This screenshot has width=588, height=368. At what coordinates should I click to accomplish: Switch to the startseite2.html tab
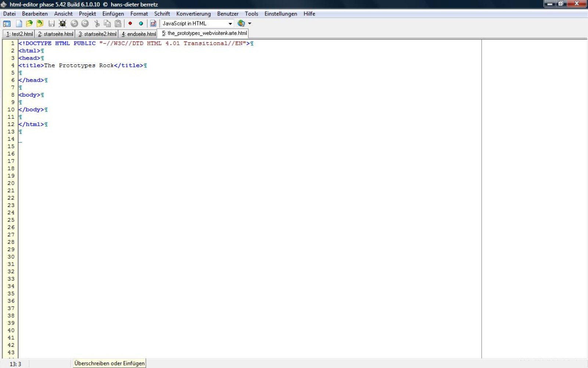pos(97,34)
